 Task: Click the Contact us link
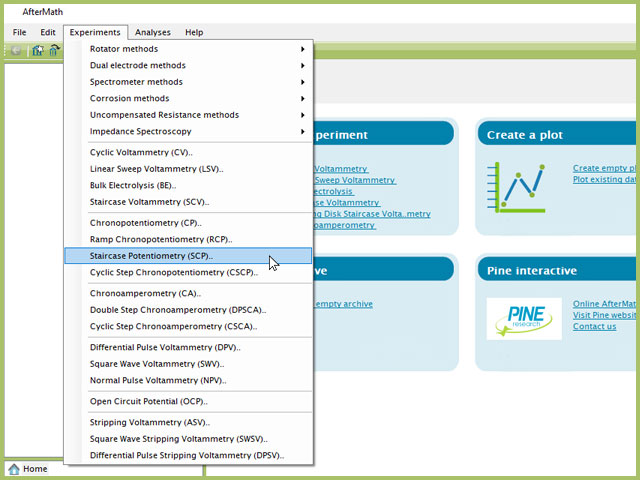point(594,327)
